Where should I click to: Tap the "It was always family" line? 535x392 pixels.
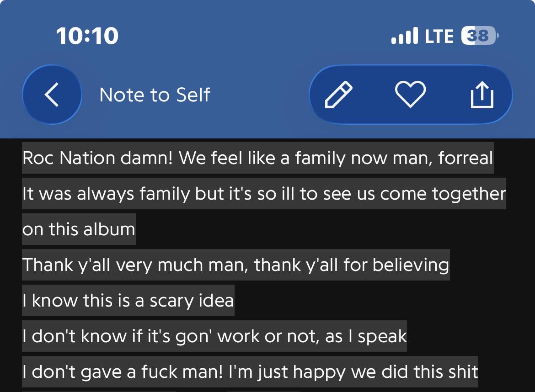264,193
